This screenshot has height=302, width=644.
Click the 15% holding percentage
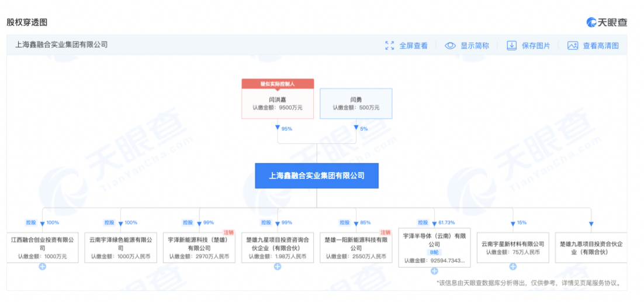(x=522, y=222)
